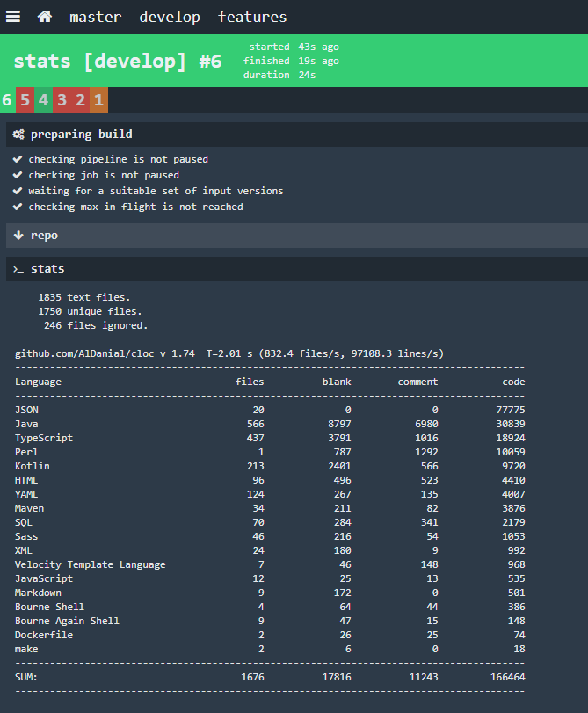Click the JSON language row label
This screenshot has width=588, height=713.
26,411
